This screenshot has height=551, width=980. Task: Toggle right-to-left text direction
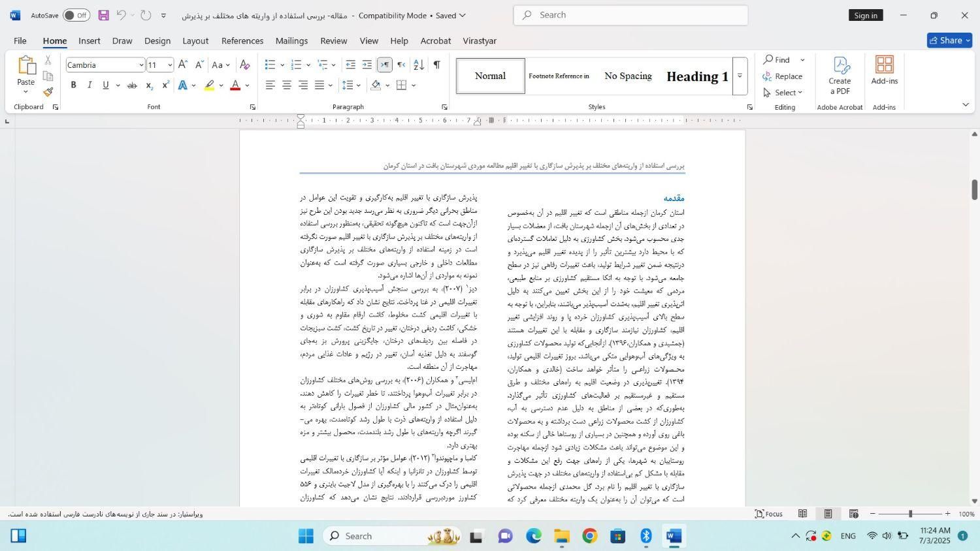tap(401, 65)
